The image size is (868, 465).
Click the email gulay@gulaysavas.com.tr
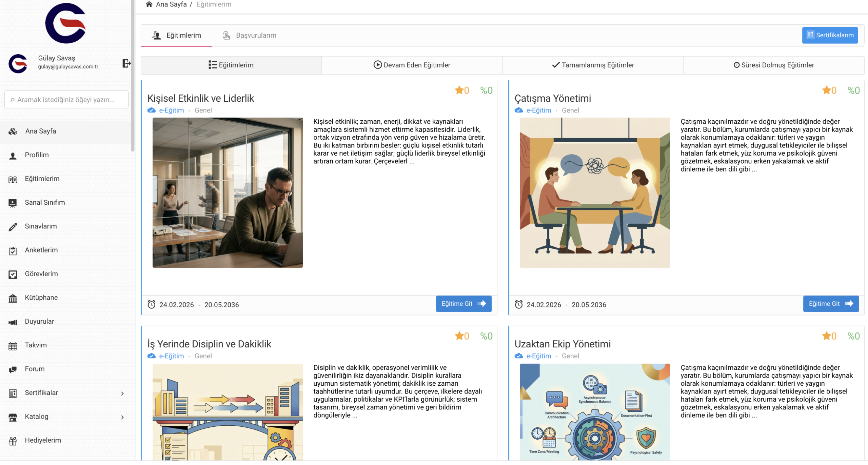click(68, 67)
